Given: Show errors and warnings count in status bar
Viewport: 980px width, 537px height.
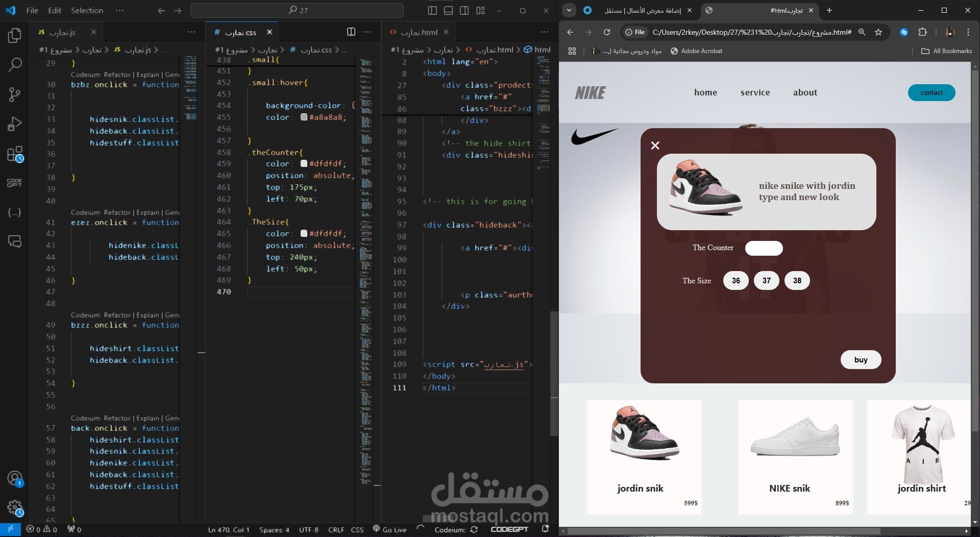Looking at the screenshot, I should pos(42,529).
